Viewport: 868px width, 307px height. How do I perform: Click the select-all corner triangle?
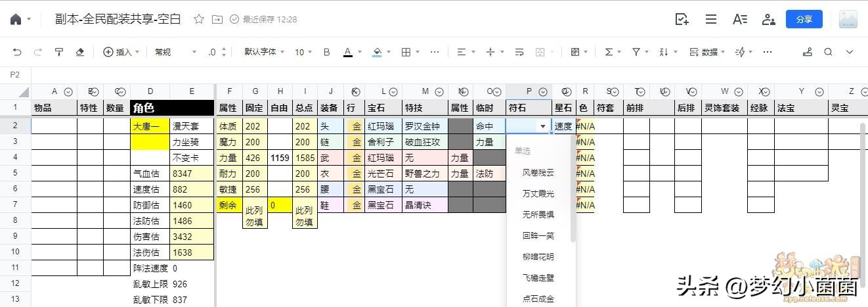23,92
